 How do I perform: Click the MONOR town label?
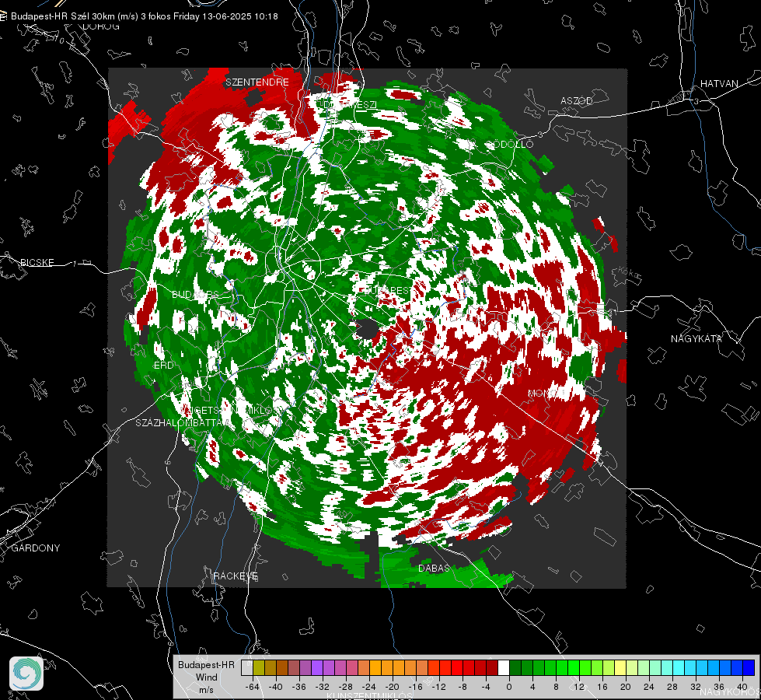tap(546, 393)
